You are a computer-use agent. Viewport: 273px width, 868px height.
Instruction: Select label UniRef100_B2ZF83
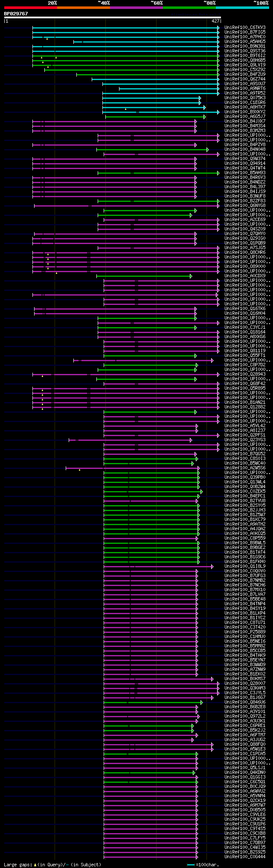[x=245, y=201]
